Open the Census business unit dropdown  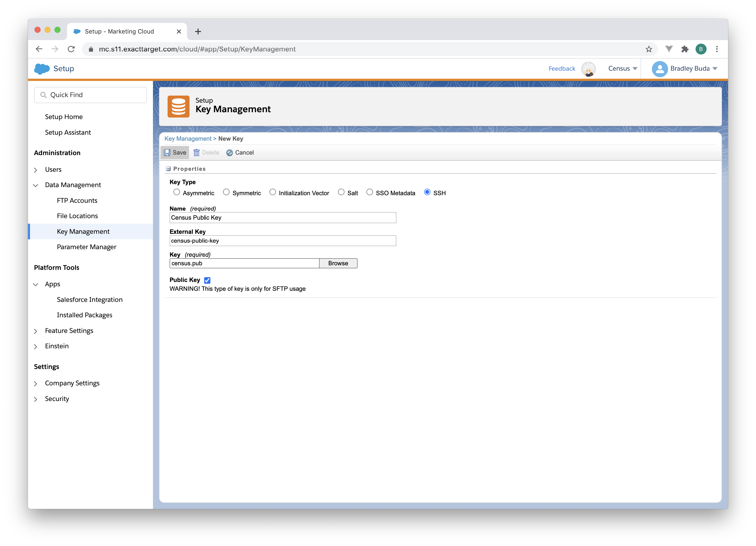click(622, 69)
